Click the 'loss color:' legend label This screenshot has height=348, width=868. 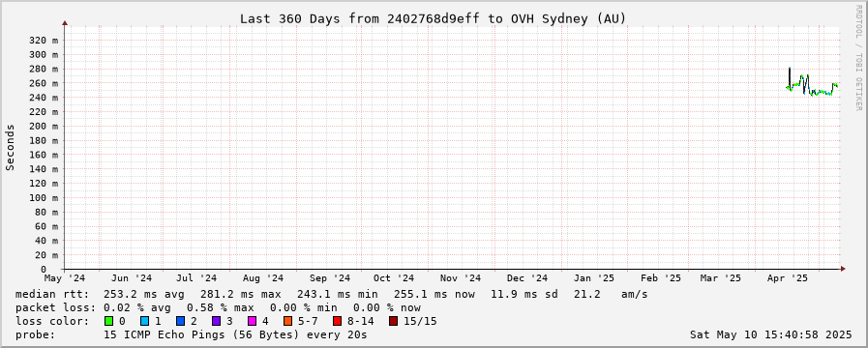tap(52, 321)
